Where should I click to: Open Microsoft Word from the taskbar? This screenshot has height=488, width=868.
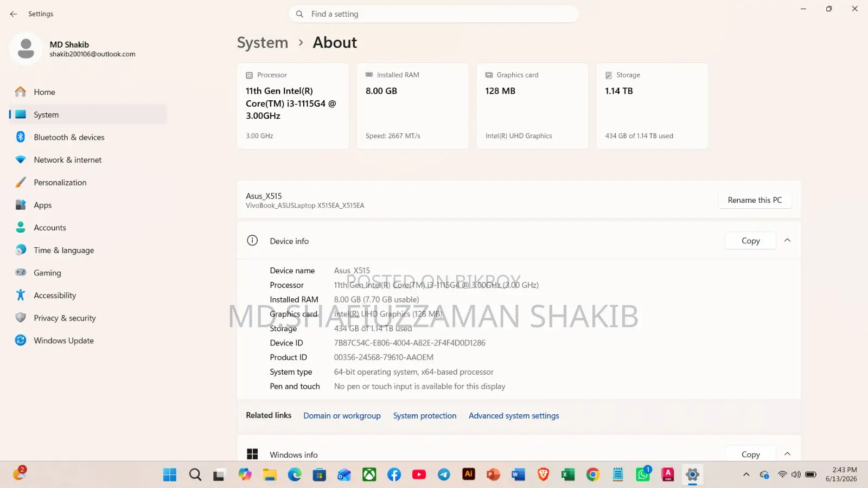518,475
